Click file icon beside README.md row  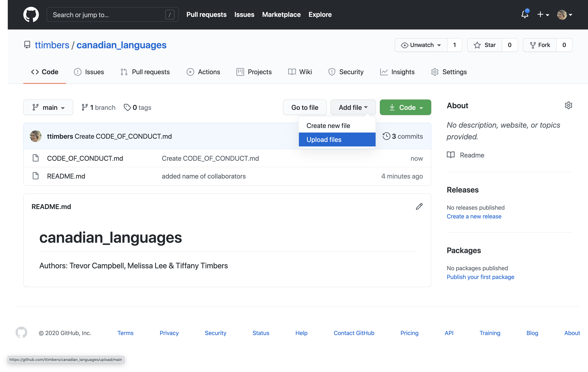coord(36,176)
